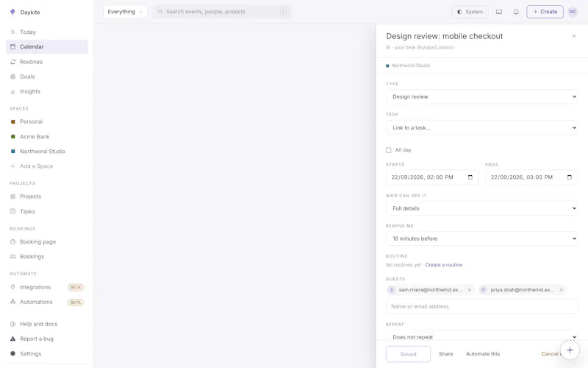This screenshot has width=588, height=368.
Task: Click the Today sun icon
Action: [12, 32]
